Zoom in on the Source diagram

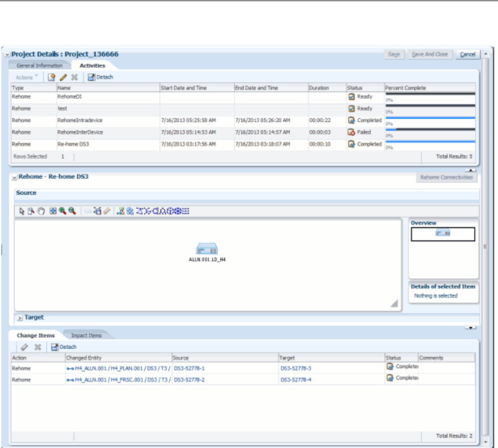coord(63,211)
